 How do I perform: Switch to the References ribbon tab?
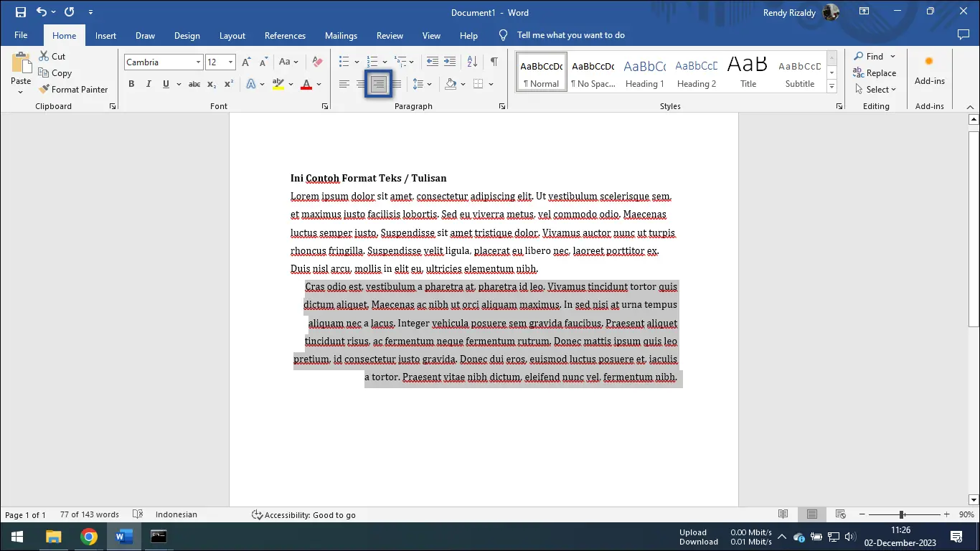(x=285, y=35)
